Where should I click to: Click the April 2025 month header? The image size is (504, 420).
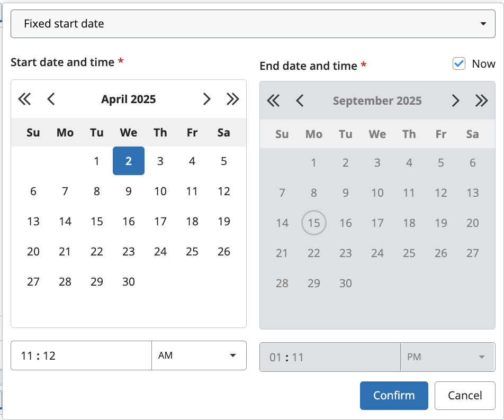point(129,99)
